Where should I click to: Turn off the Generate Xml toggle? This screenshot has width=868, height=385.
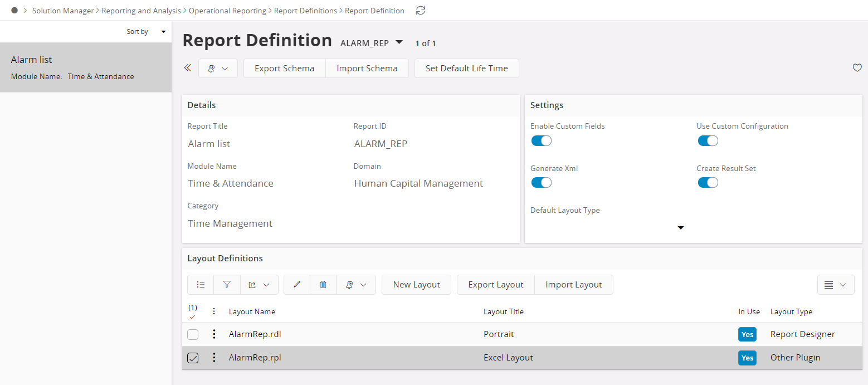tap(541, 182)
